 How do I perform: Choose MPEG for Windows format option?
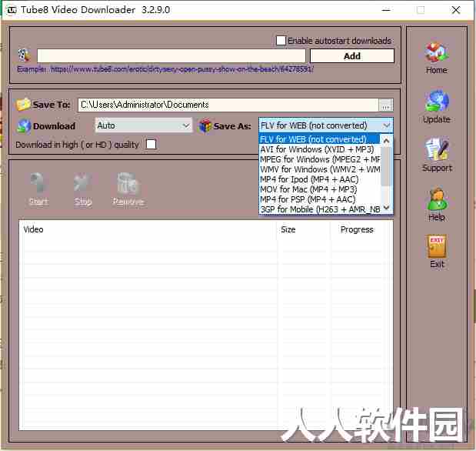tap(319, 159)
